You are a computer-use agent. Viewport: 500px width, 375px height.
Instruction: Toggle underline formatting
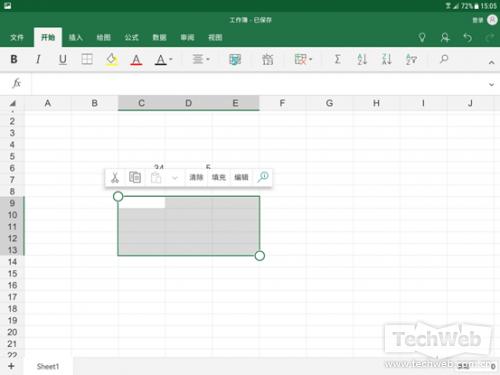coord(63,59)
